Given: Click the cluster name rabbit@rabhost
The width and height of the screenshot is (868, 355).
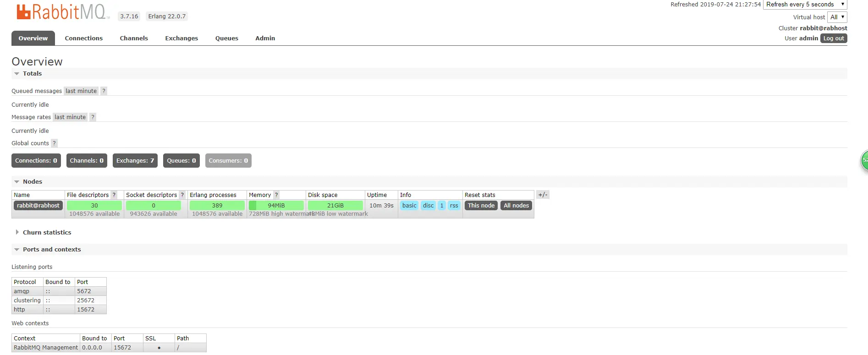Looking at the screenshot, I should (x=824, y=28).
